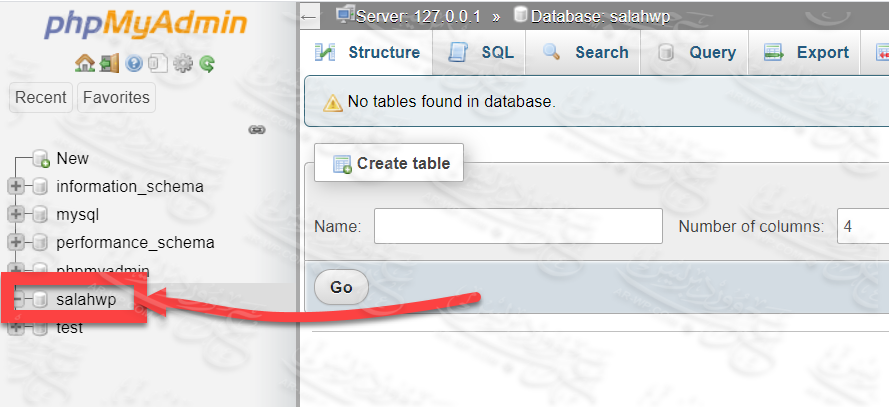889x407 pixels.
Task: Click the table Name input field
Action: tap(518, 226)
